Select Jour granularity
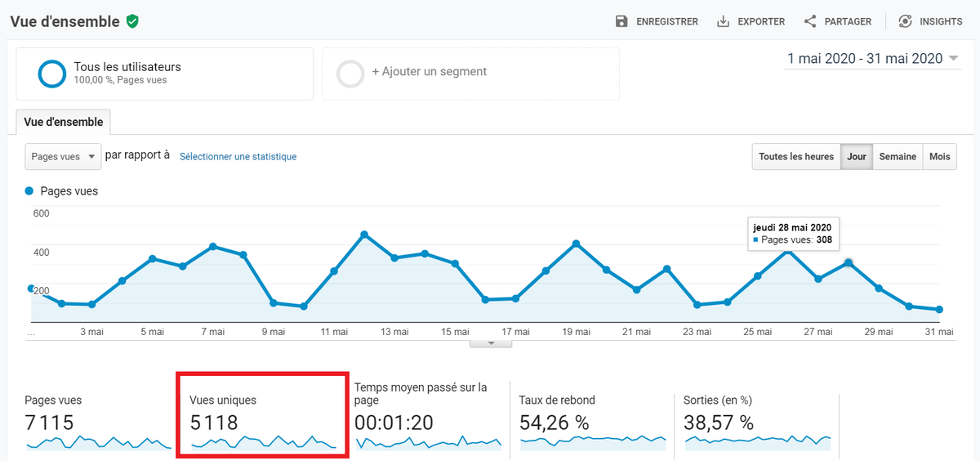The height and width of the screenshot is (461, 980). (857, 157)
